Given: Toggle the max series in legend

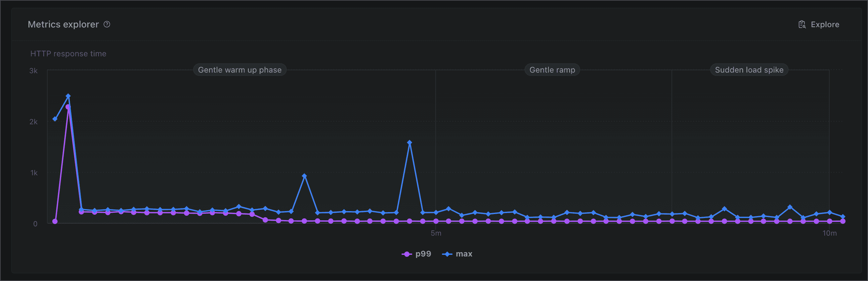Looking at the screenshot, I should point(457,254).
